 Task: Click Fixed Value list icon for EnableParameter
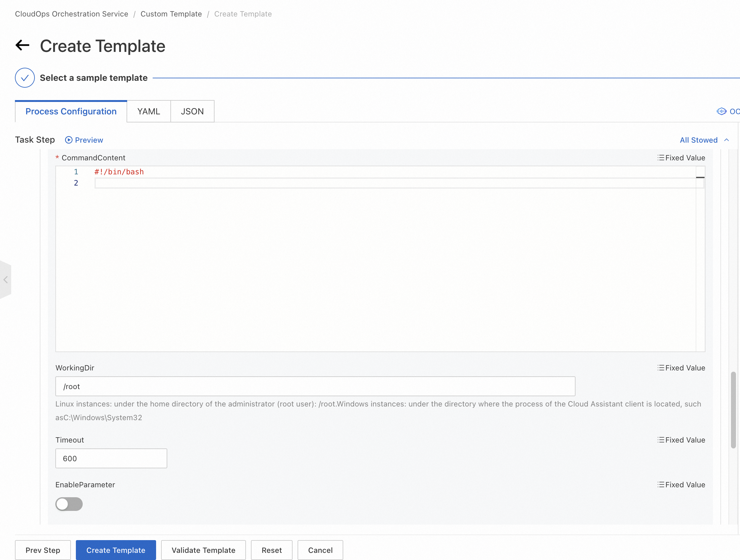coord(661,485)
